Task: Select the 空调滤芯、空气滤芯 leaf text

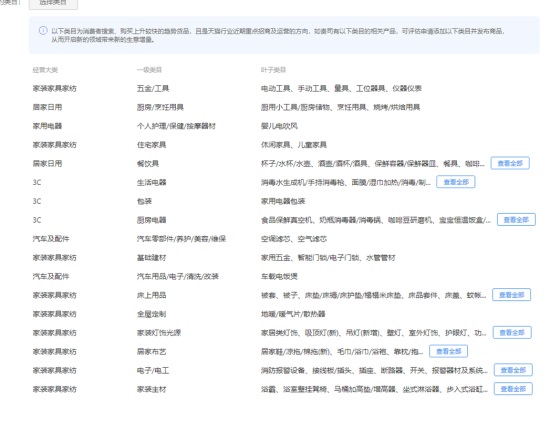Action: tap(294, 239)
